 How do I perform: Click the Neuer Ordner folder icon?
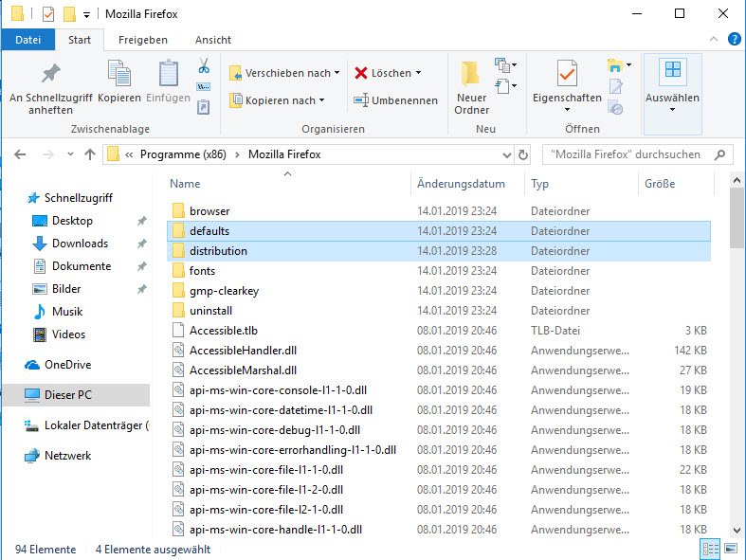[471, 74]
